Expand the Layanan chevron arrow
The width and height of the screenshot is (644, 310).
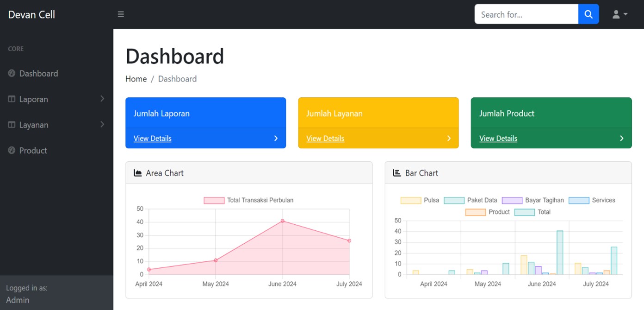pos(102,124)
